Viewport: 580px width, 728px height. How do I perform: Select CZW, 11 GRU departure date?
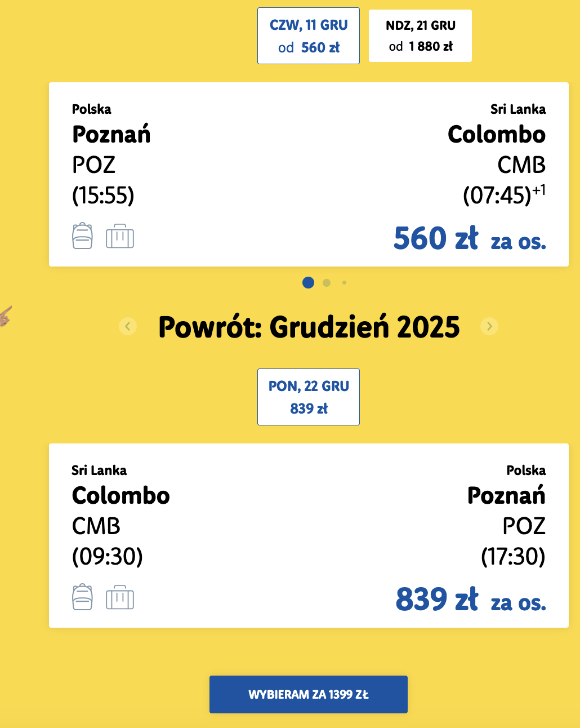(x=309, y=36)
